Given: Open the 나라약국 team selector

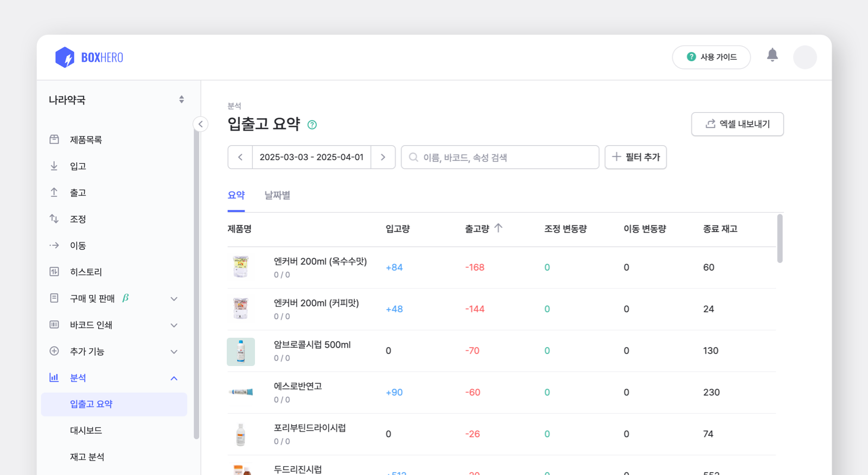Looking at the screenshot, I should 117,100.
